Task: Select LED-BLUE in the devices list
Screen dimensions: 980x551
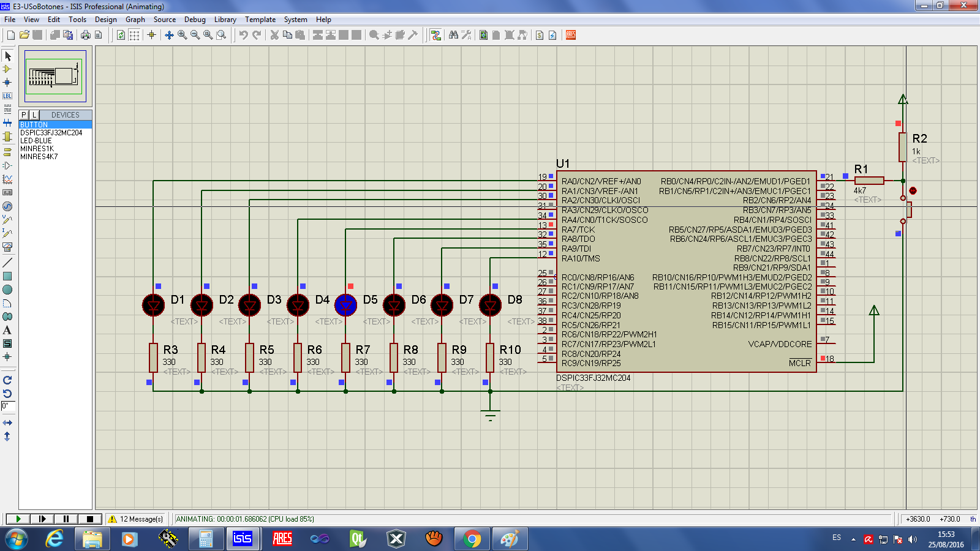Action: (x=55, y=140)
